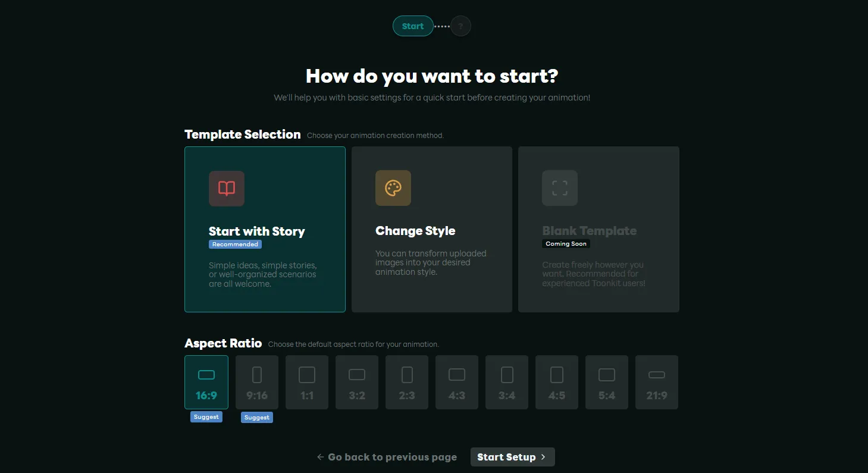Choose the 1:1 square aspect ratio
The image size is (868, 473).
point(307,382)
